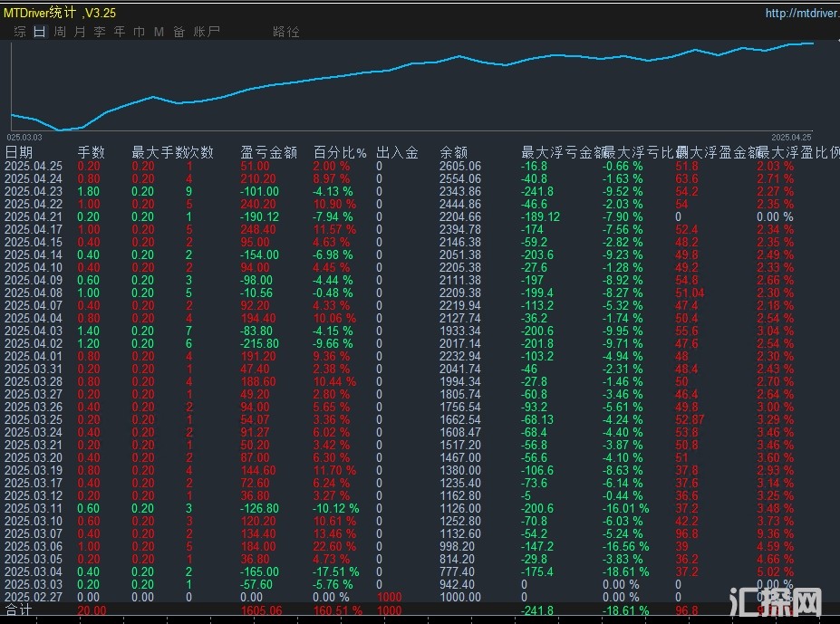The image size is (840, 624).
Task: Switch to the 账户 (account) tab
Action: coord(207,32)
